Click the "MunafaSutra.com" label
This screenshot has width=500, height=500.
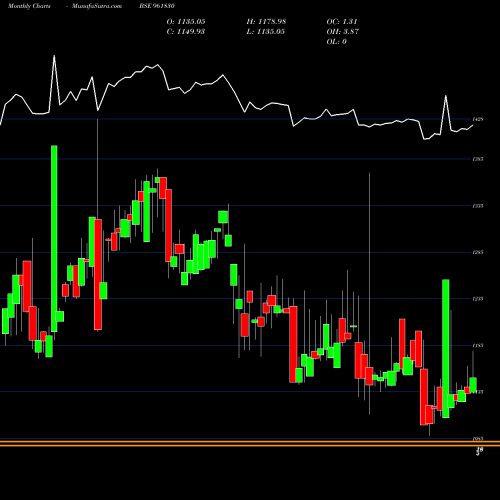click(x=97, y=6)
